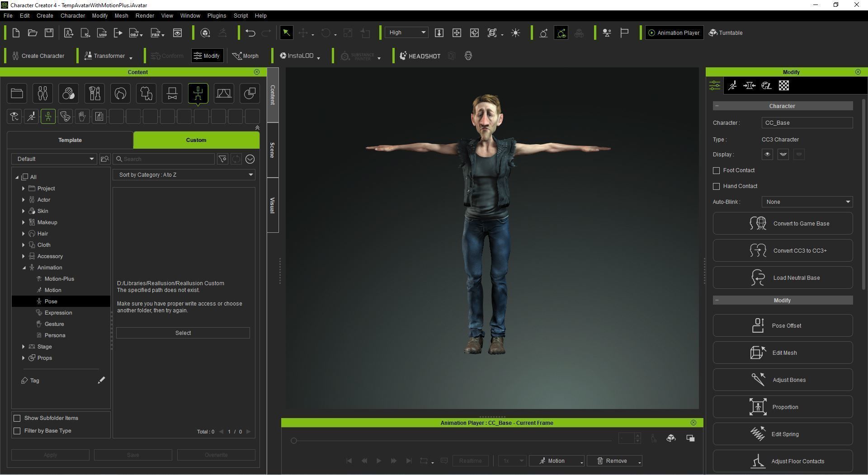This screenshot has height=475, width=868.
Task: Open the Skin category icon in Content
Action: [68, 94]
